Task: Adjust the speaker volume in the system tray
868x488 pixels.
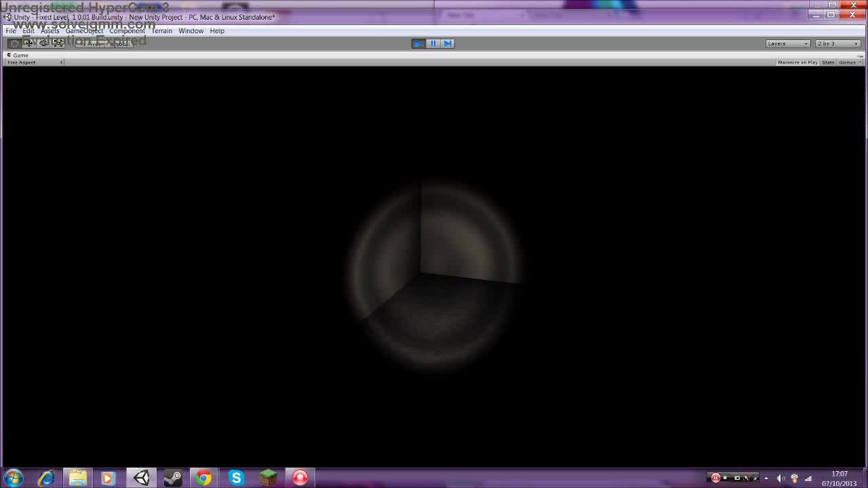Action: click(781, 478)
